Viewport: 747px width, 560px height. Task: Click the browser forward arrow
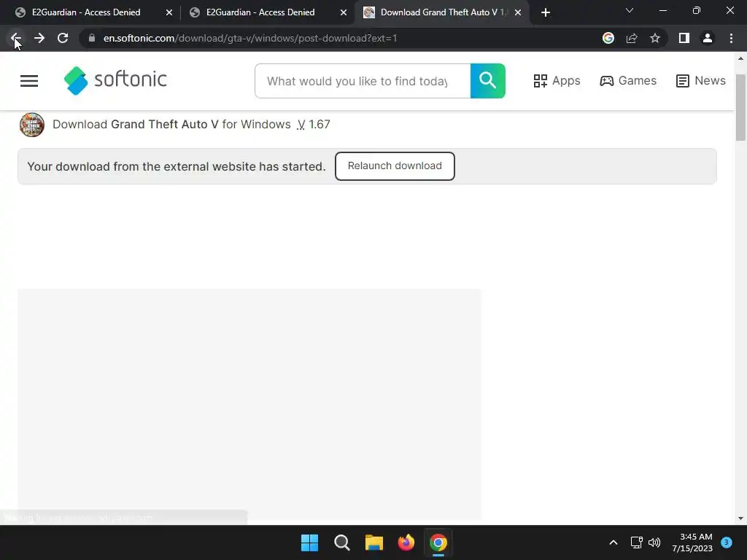39,38
